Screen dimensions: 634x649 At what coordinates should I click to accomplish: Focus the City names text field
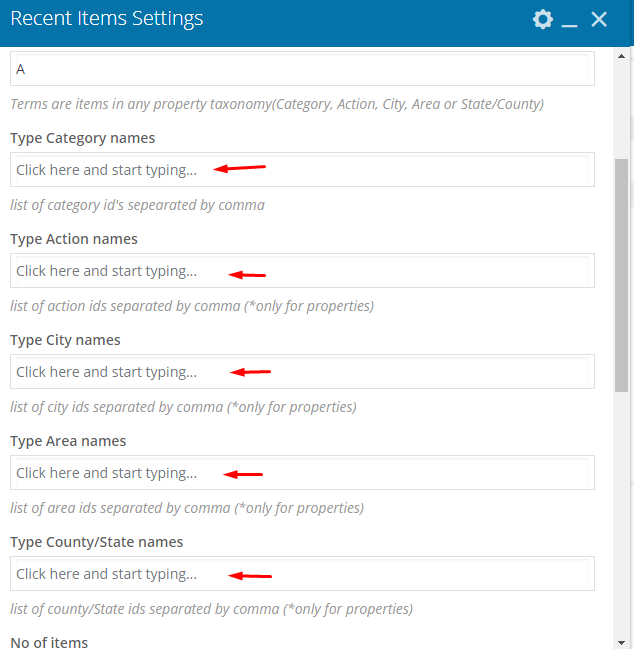(302, 371)
